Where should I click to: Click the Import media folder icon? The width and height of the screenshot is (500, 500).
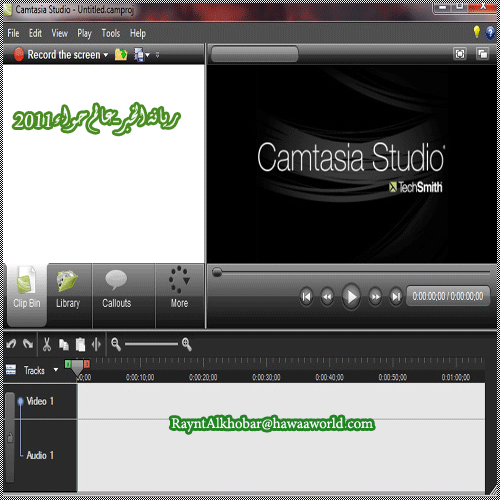(121, 54)
